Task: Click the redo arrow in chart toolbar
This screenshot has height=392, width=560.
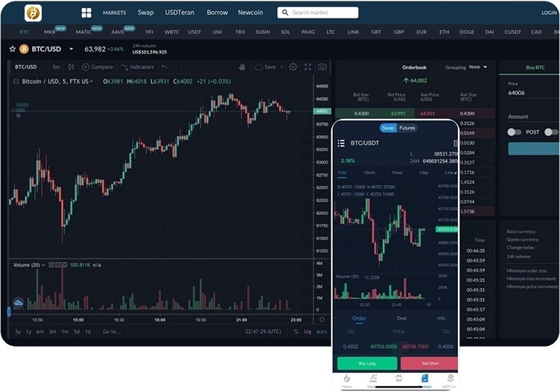Action: [175, 67]
